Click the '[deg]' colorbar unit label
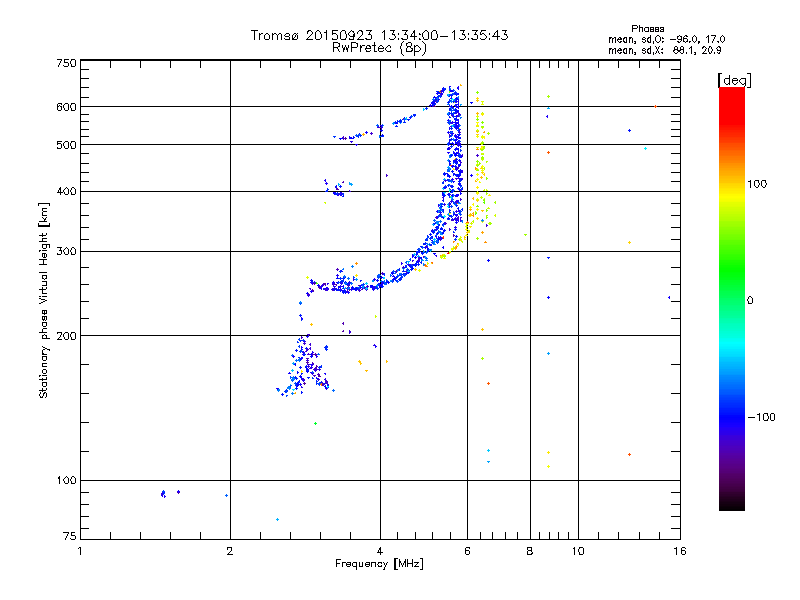The image size is (800, 600). pos(734,80)
